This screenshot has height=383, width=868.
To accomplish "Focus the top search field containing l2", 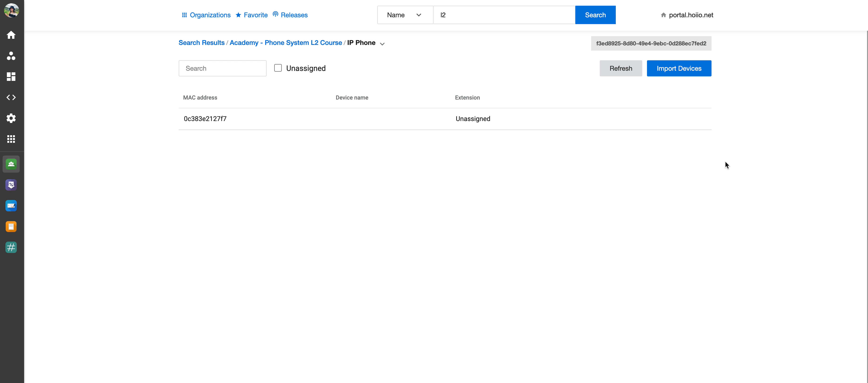I will point(504,15).
